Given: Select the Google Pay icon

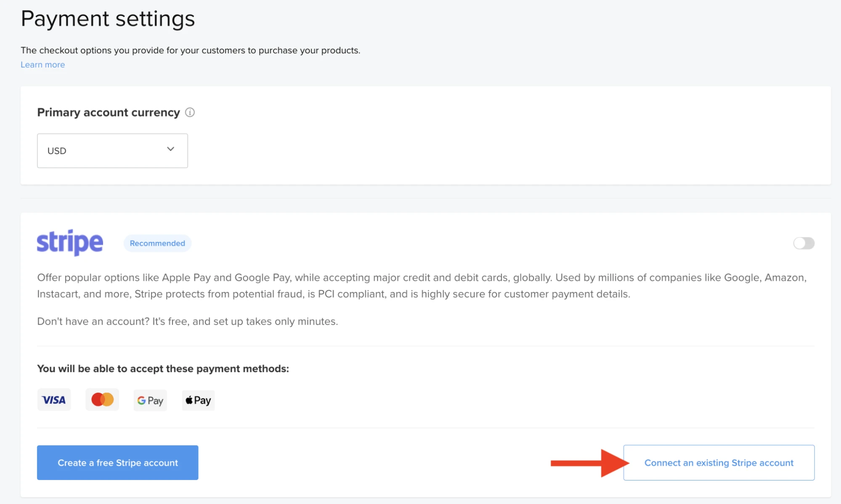Looking at the screenshot, I should (150, 400).
